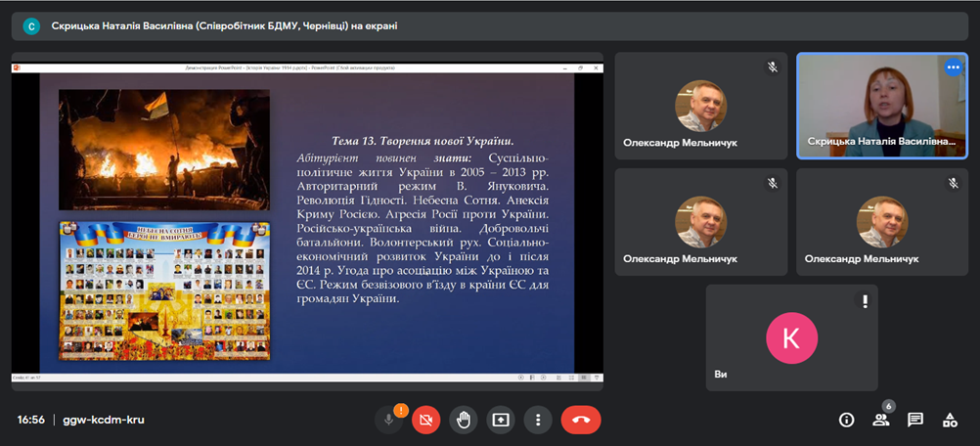980x446 pixels.
Task: Click the 'Ви' label on your tile
Action: coord(721,375)
